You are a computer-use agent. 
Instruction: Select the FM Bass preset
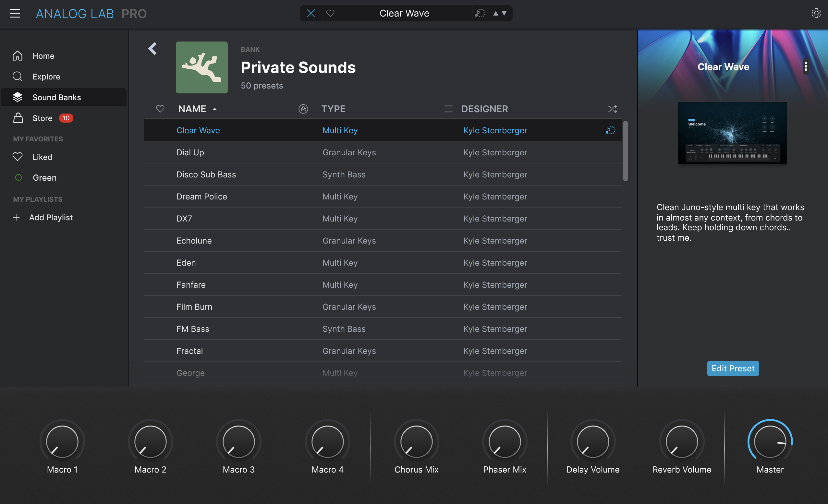pyautogui.click(x=383, y=329)
